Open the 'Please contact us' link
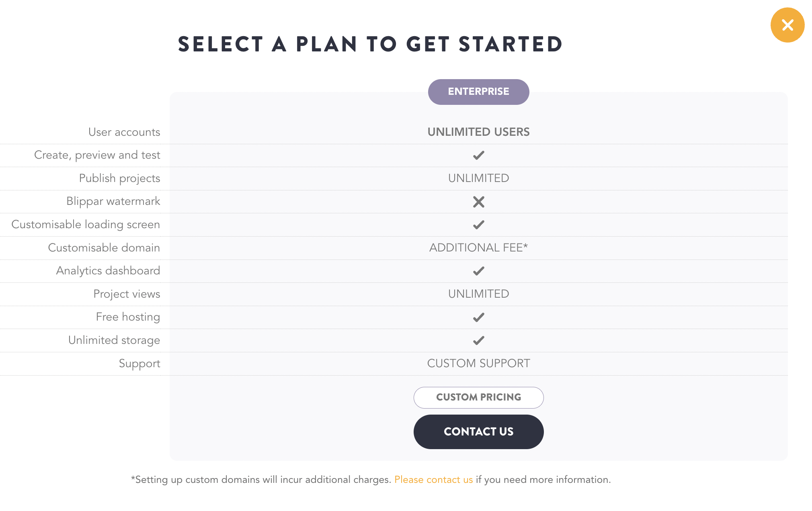Image resolution: width=812 pixels, height=511 pixels. tap(433, 480)
